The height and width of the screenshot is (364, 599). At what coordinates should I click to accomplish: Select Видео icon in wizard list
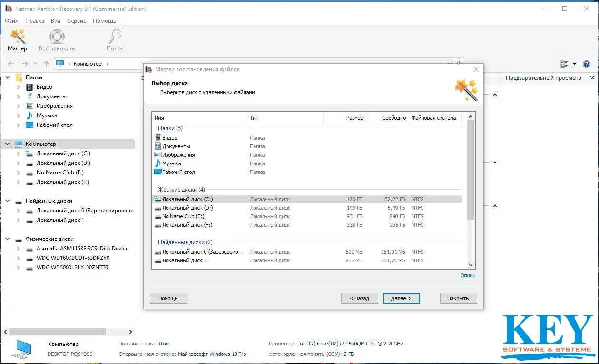[158, 138]
